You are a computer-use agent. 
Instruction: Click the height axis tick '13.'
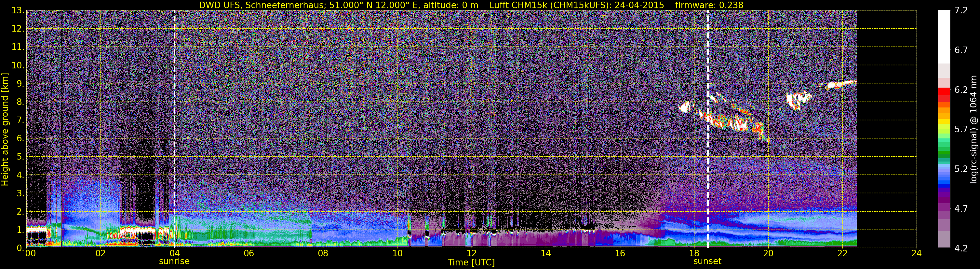pyautogui.click(x=18, y=11)
